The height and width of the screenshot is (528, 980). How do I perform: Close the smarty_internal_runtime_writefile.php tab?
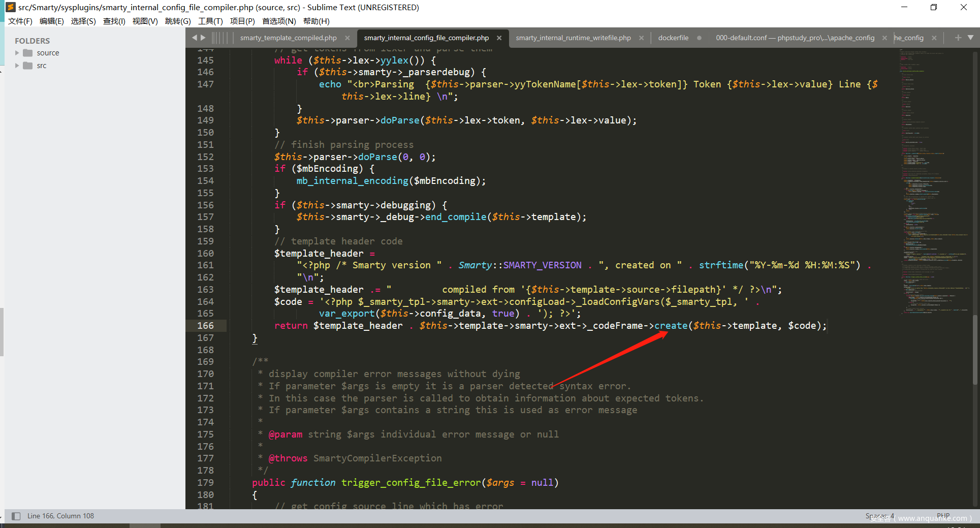(641, 38)
